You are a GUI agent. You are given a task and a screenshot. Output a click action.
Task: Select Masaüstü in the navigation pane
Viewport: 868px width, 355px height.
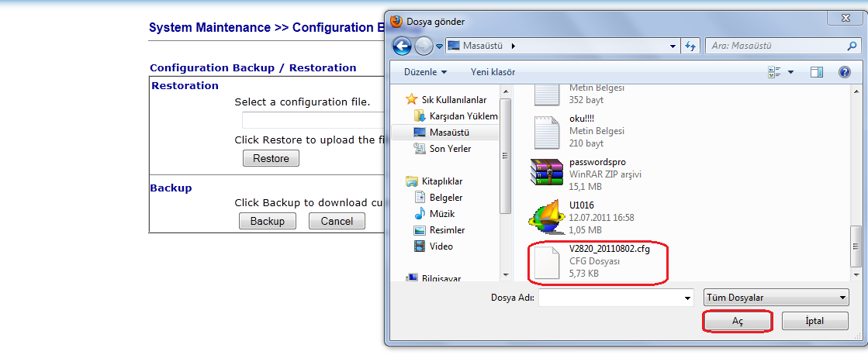pos(450,133)
